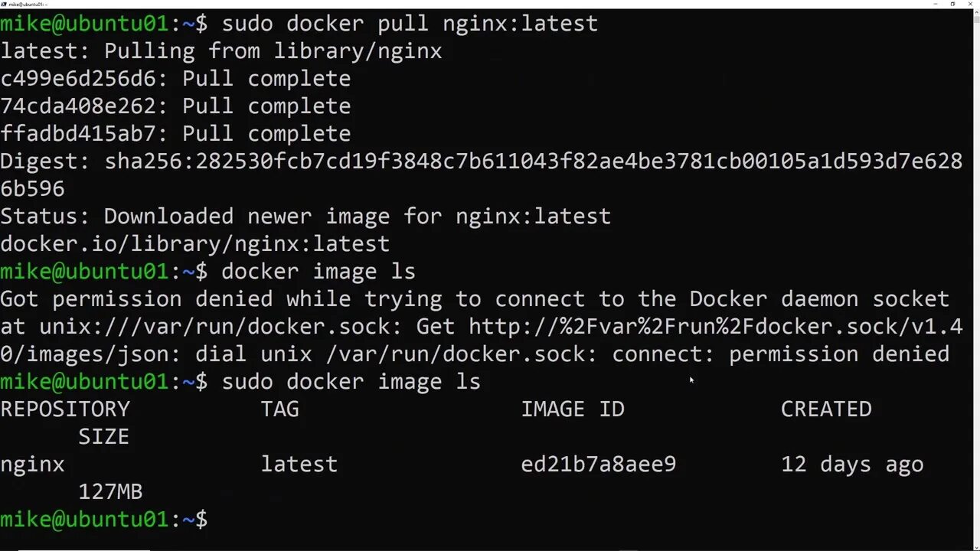This screenshot has width=980, height=551.
Task: Click the image ID ed21b7a8aee9
Action: (x=598, y=465)
